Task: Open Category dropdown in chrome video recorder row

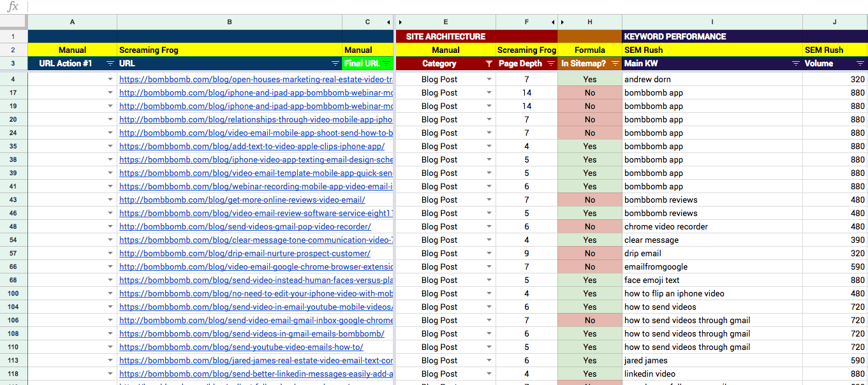Action: [489, 227]
